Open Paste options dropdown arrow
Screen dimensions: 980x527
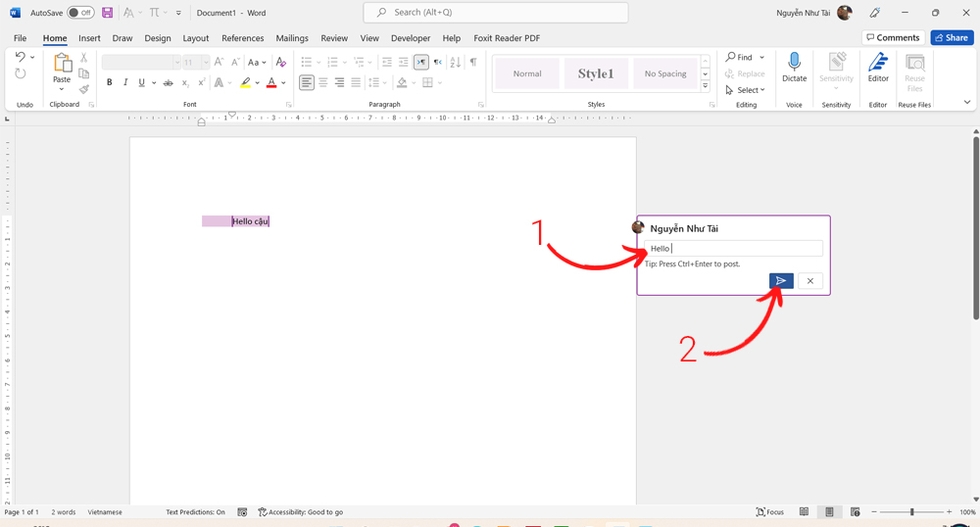(61, 89)
